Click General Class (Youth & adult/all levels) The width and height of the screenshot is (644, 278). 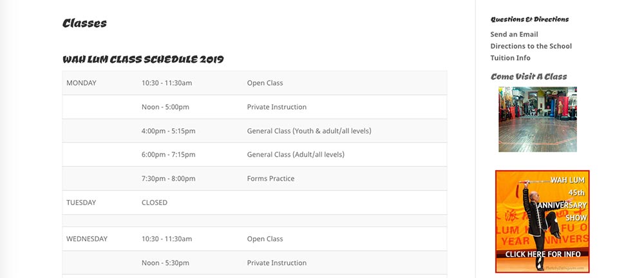309,131
